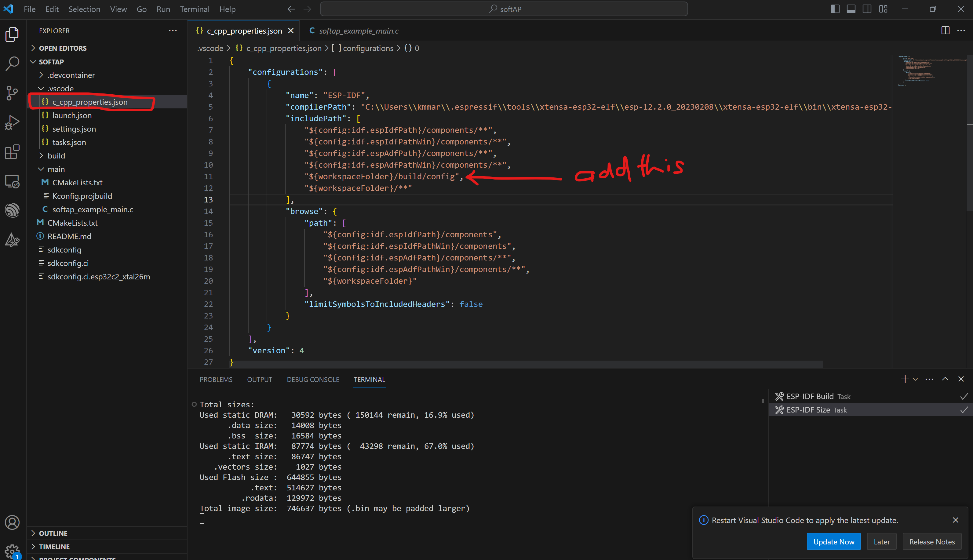This screenshot has height=560, width=973.
Task: Customize layout icon in title bar
Action: point(883,9)
